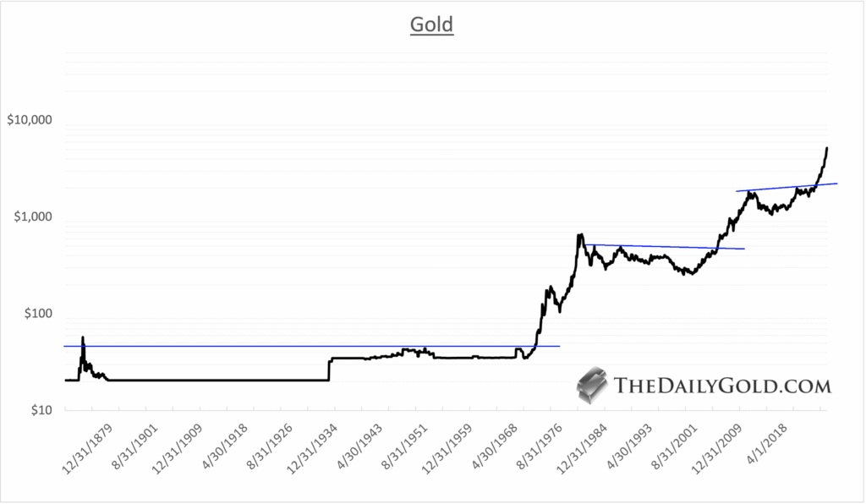This screenshot has width=866, height=504.
Task: Click the $1,000 y-axis label
Action: pyautogui.click(x=33, y=217)
